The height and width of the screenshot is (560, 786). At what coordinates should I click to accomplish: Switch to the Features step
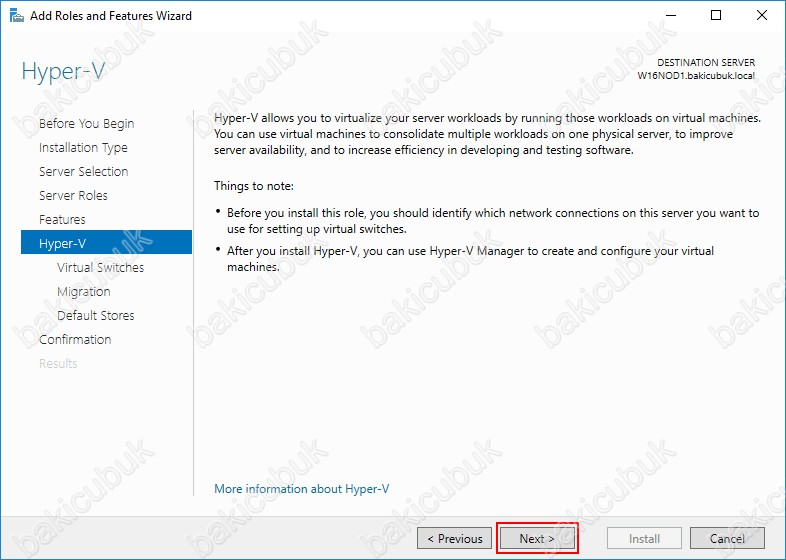62,220
